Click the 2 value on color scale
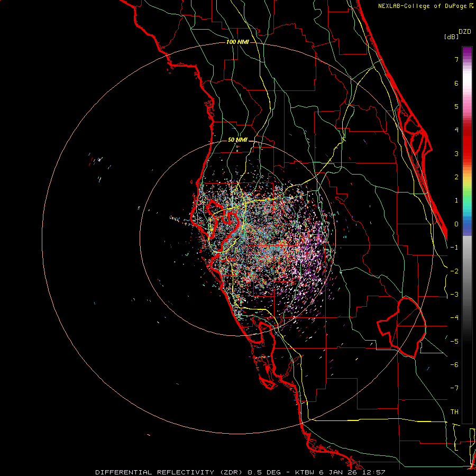This screenshot has height=476, width=476. click(456, 177)
